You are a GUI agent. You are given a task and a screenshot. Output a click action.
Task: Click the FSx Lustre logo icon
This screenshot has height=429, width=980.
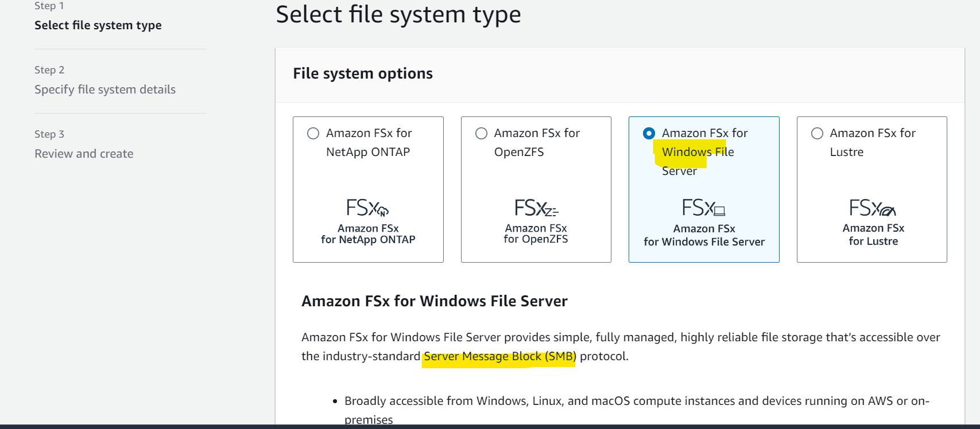(873, 208)
